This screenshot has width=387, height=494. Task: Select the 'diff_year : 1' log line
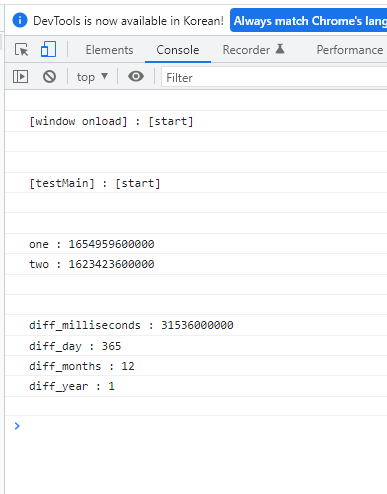tap(72, 386)
